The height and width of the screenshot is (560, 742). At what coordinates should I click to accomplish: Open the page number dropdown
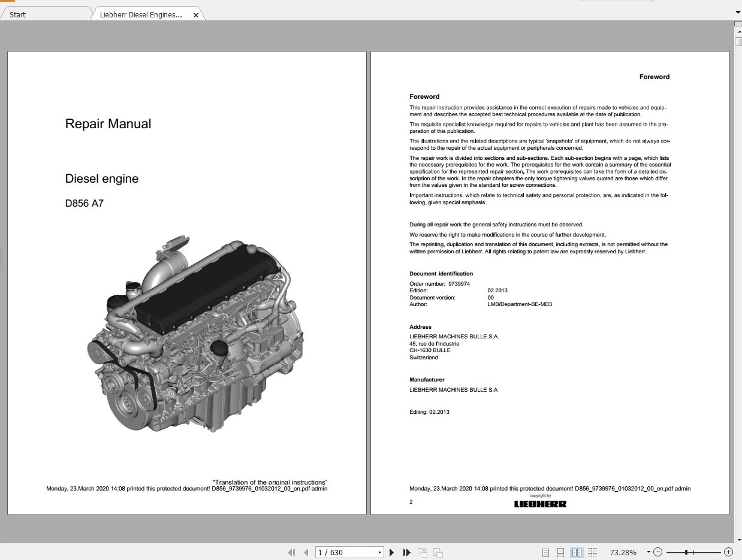[380, 552]
